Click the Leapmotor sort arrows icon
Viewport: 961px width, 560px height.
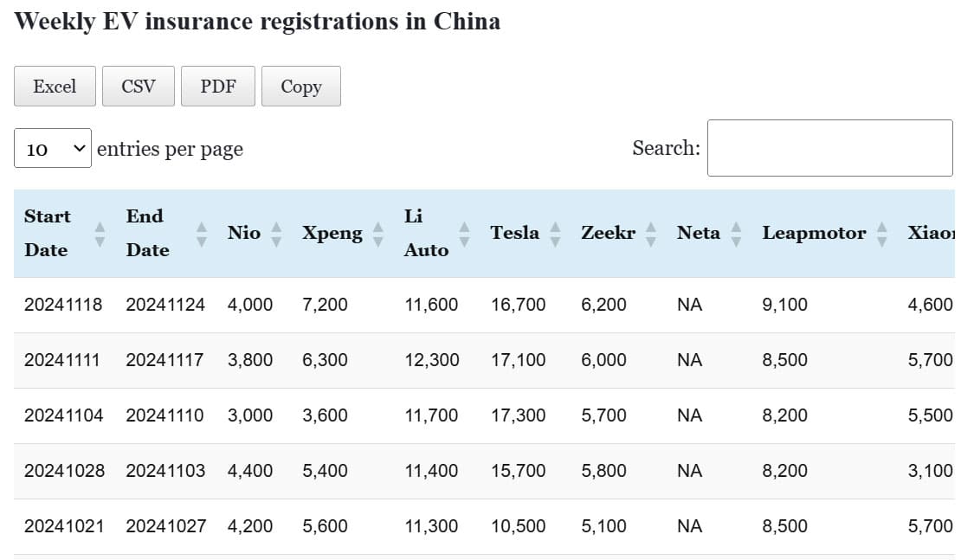[881, 233]
